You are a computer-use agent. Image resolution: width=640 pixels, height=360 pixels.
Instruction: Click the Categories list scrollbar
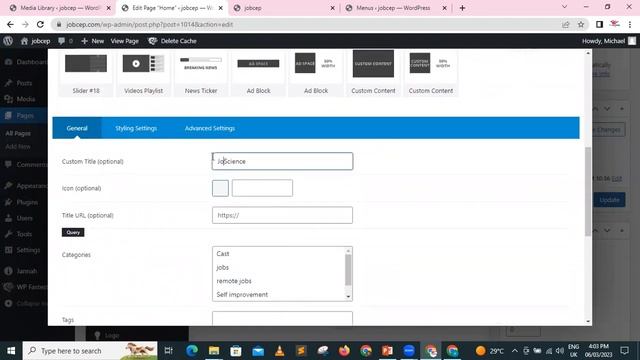pos(348,270)
